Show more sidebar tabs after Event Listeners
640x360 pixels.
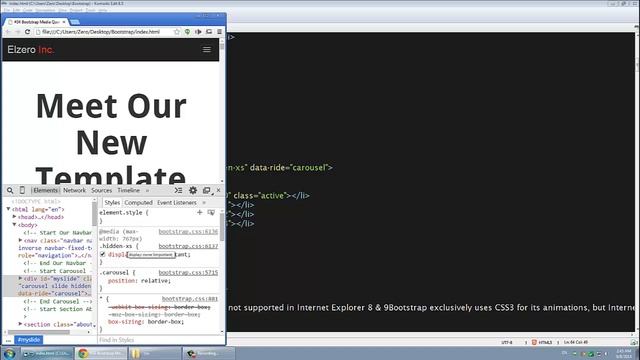coord(204,203)
